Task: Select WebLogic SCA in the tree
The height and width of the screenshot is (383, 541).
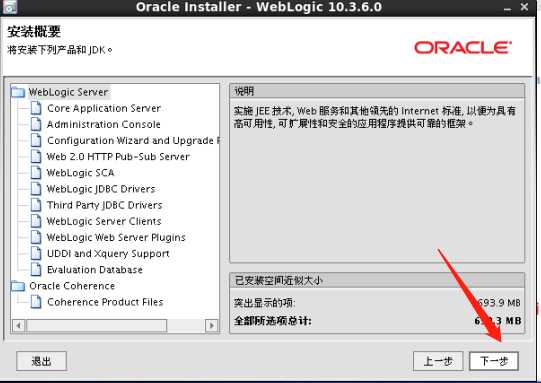Action: coord(81,173)
